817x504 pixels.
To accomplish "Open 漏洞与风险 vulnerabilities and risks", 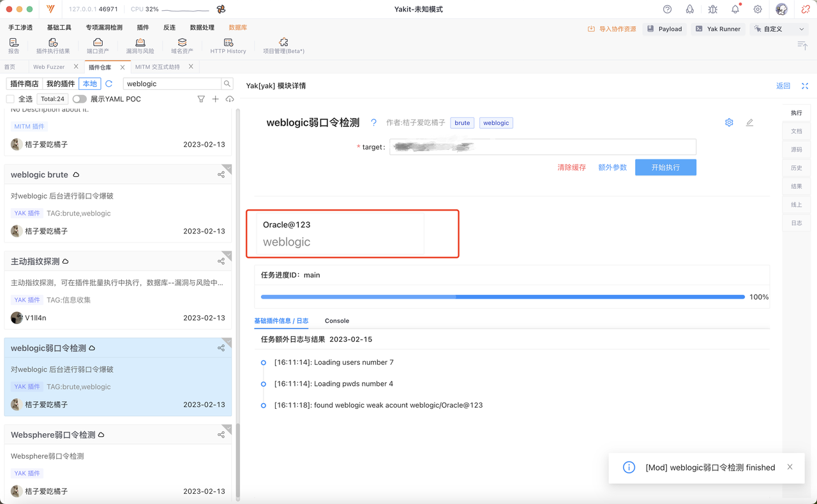I will pyautogui.click(x=140, y=46).
